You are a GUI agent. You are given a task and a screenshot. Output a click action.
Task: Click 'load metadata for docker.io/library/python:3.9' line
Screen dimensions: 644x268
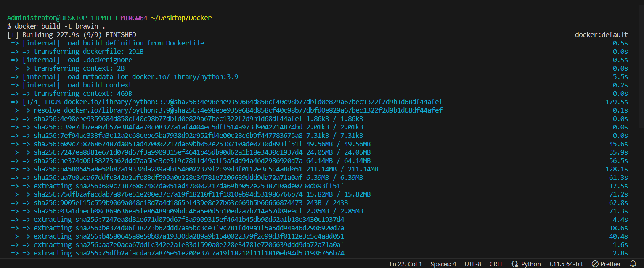tap(125, 76)
